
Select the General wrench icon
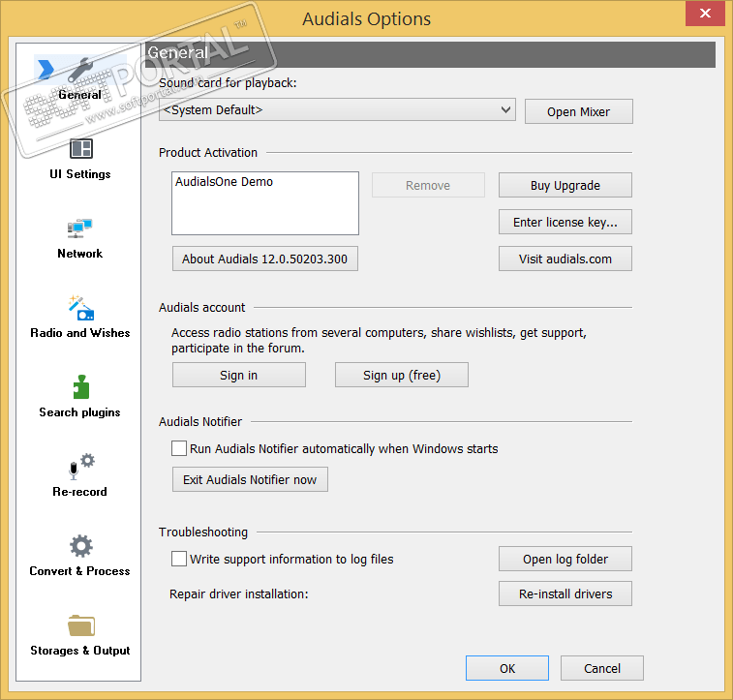(x=80, y=69)
